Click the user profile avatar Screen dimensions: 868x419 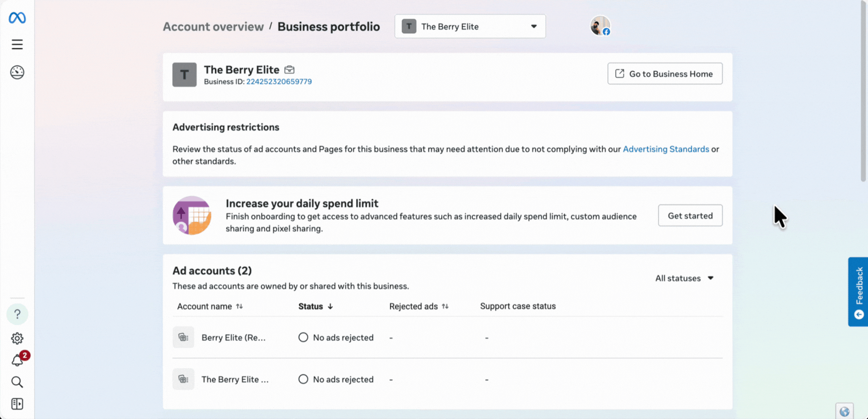coord(600,26)
